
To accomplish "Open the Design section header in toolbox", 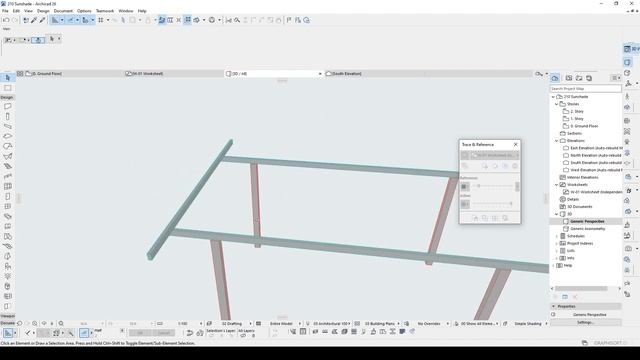I will coord(7,98).
